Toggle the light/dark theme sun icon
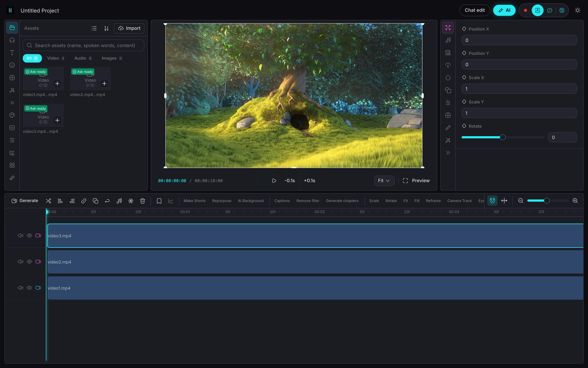588x368 pixels. [x=578, y=10]
